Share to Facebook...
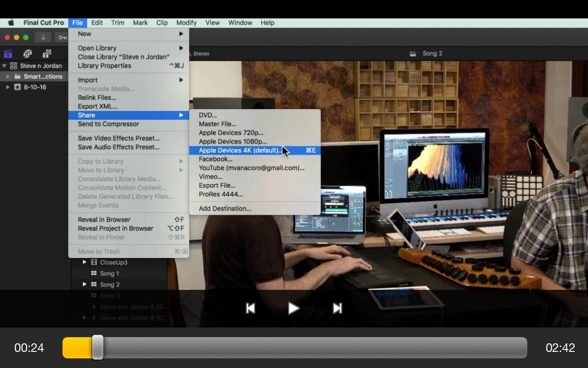Viewport: 588px width, 368px height. click(255, 159)
